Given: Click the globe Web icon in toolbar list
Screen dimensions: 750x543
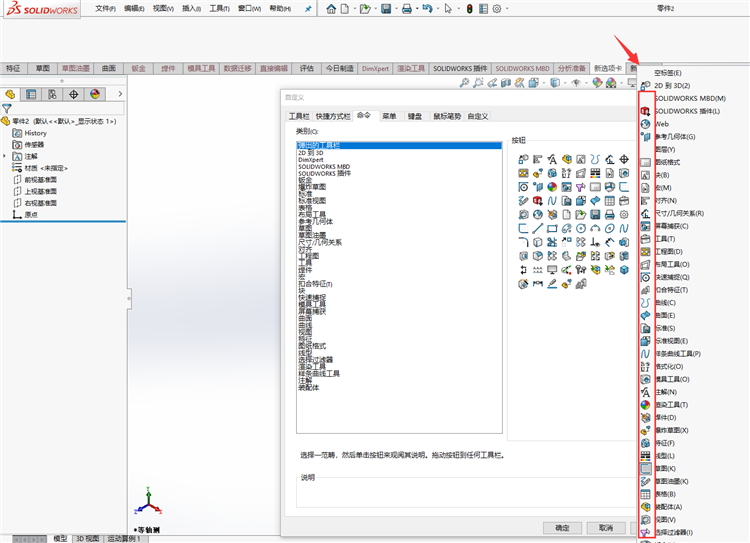Looking at the screenshot, I should pos(645,124).
